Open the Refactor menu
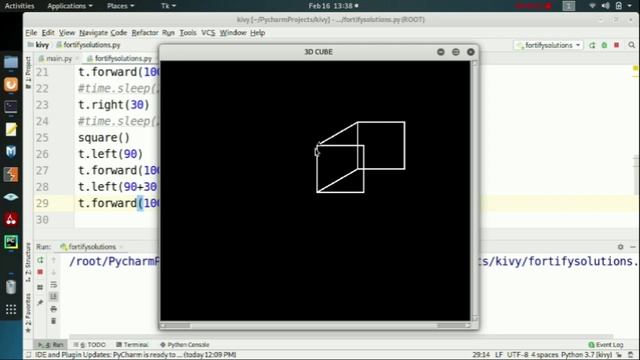 (145, 33)
